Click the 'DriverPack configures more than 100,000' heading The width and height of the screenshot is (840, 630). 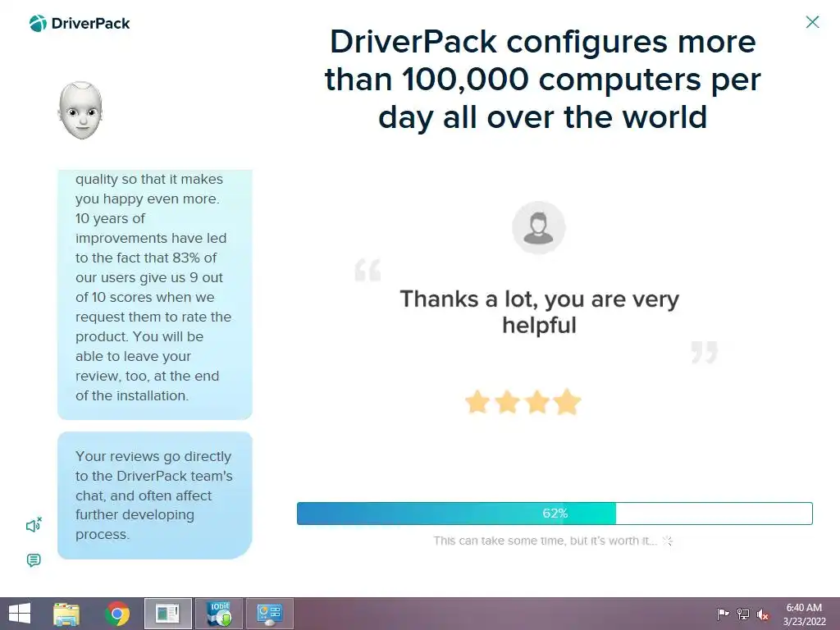click(542, 80)
